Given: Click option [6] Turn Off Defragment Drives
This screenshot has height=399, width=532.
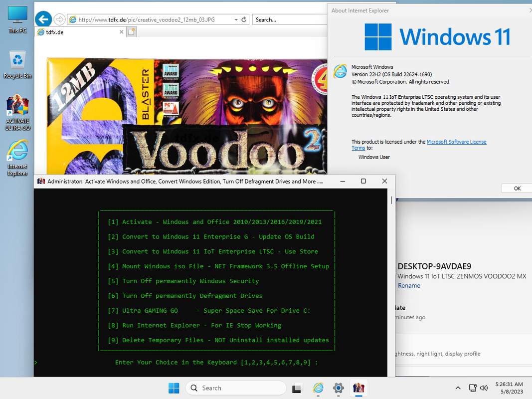Looking at the screenshot, I should point(185,296).
